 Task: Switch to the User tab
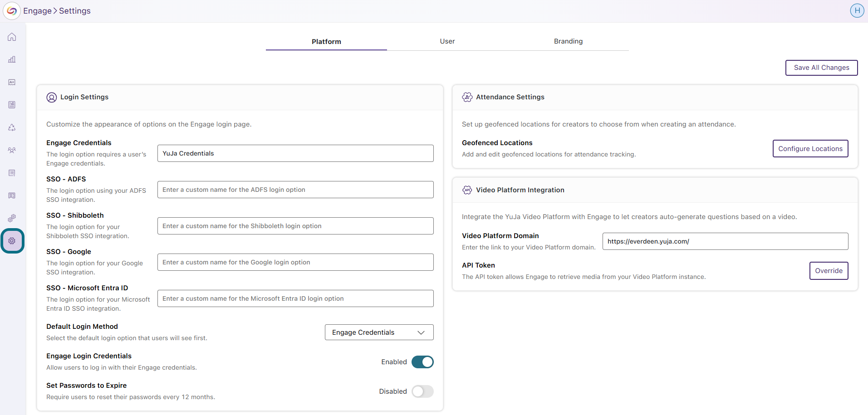[x=447, y=41]
